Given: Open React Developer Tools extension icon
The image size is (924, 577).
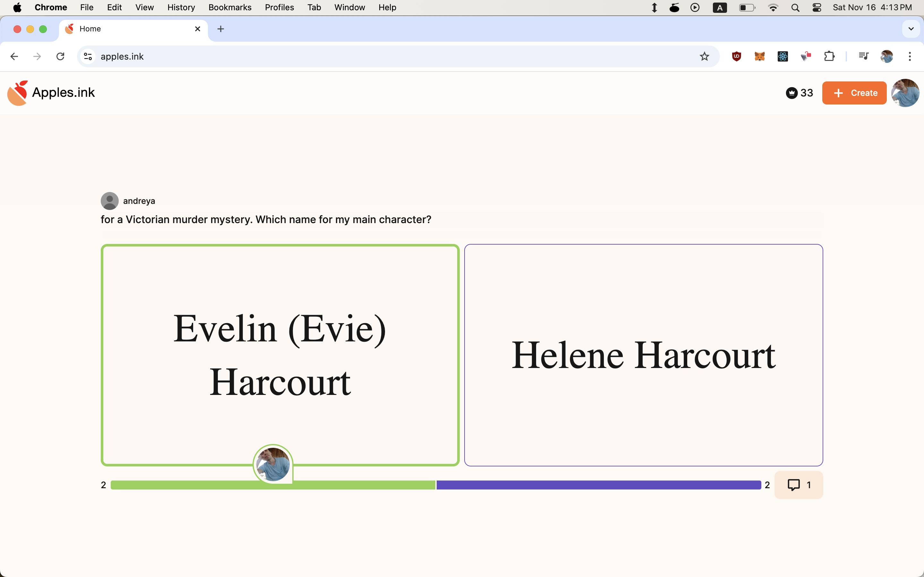Looking at the screenshot, I should (x=783, y=56).
